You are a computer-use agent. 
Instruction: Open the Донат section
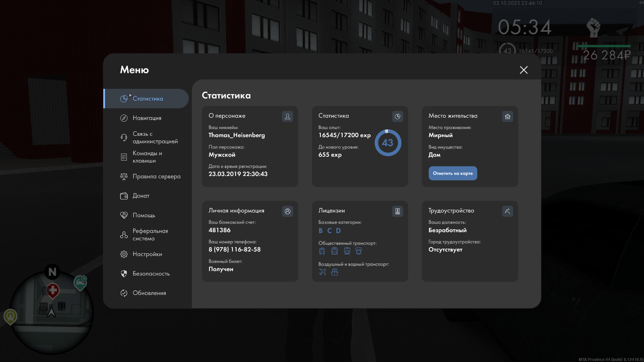click(141, 196)
